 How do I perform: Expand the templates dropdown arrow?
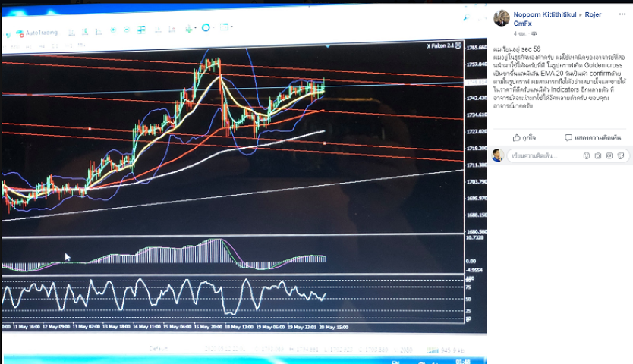pyautogui.click(x=231, y=27)
